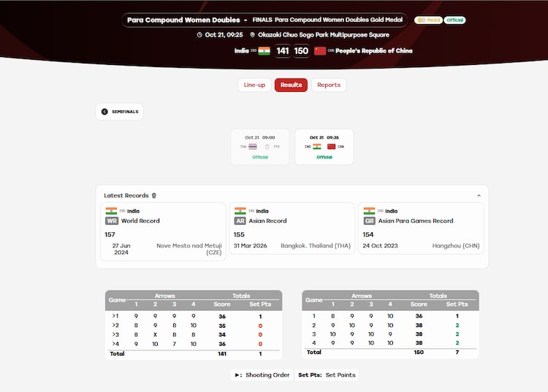Click China total set points 7
548x392 pixels.
(x=457, y=353)
